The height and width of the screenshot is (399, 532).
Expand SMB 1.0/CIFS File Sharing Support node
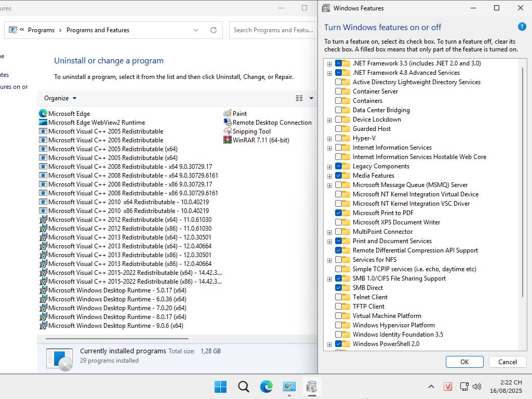(329, 279)
